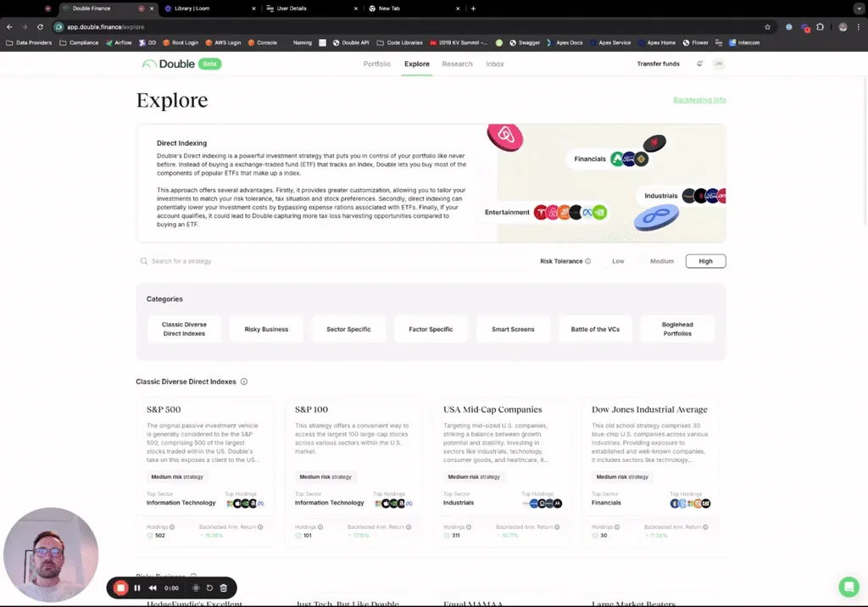Screen dimensions: 868x607
Task: Click the Backtesting Info link
Action: point(699,99)
